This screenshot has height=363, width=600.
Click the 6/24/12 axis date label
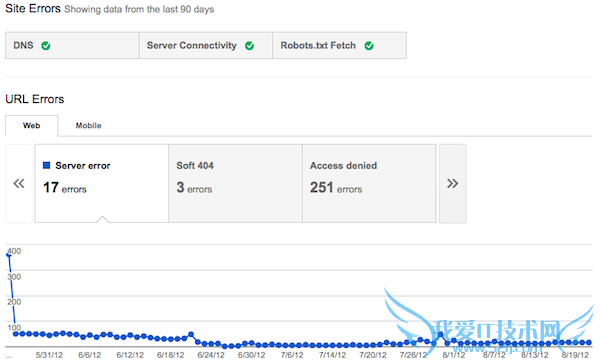point(211,355)
